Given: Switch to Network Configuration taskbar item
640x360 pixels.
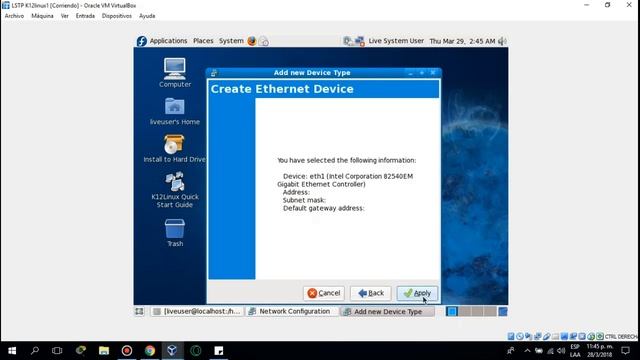Looking at the screenshot, I should (x=292, y=311).
